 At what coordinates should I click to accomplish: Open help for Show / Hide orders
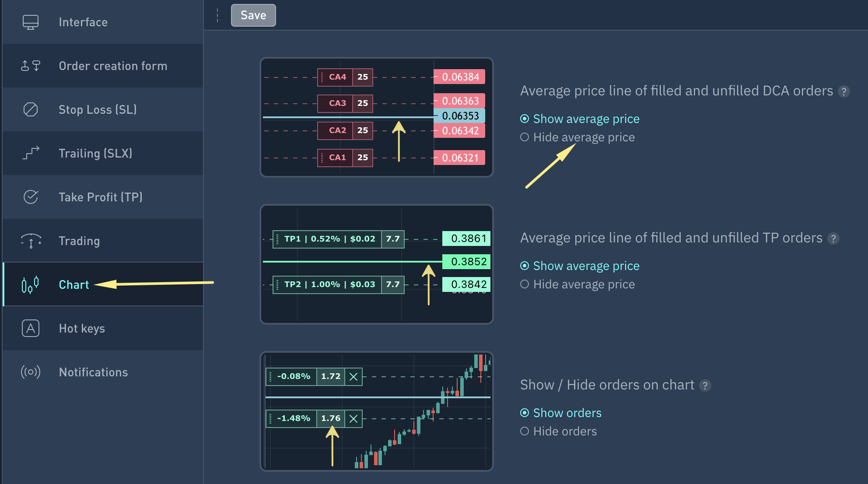[x=705, y=386]
